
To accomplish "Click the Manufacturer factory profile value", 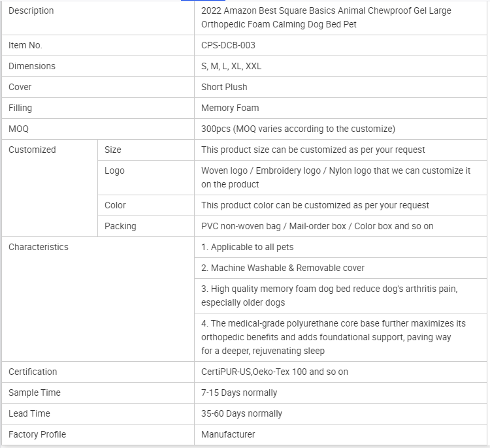I will tap(228, 435).
